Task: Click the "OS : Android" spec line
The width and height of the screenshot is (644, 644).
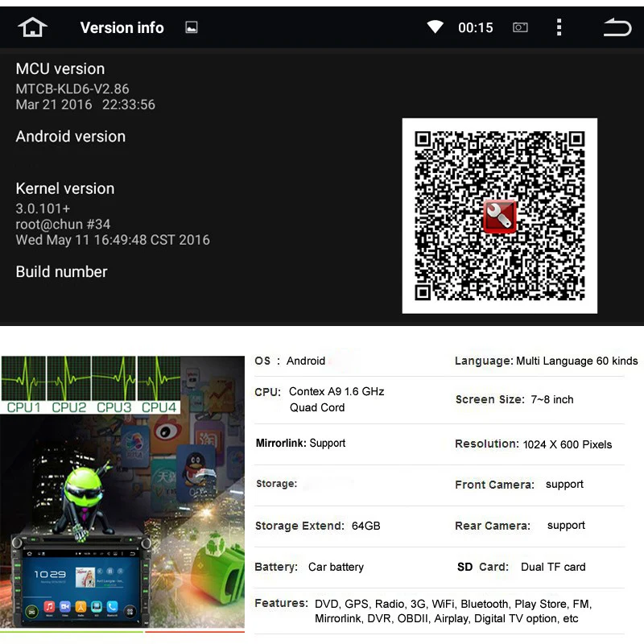Action: coord(290,361)
